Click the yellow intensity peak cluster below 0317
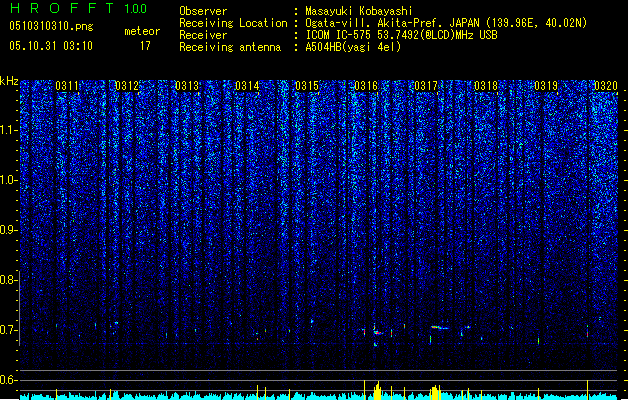629x400 pixels. click(435, 392)
